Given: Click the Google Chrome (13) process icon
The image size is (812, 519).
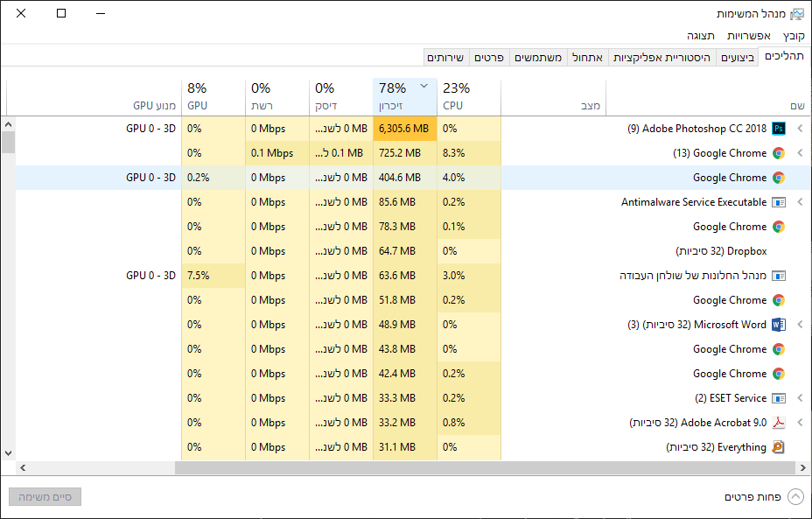Looking at the screenshot, I should 778,153.
